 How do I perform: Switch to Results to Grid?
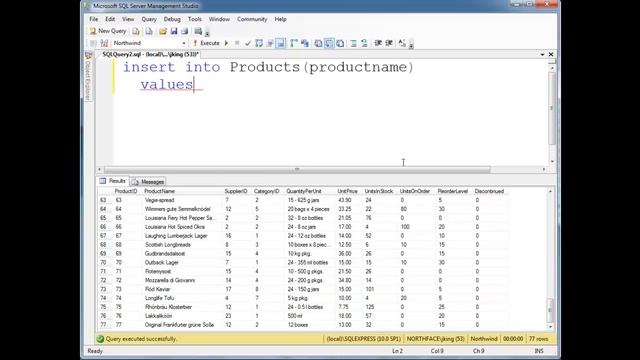[329, 43]
